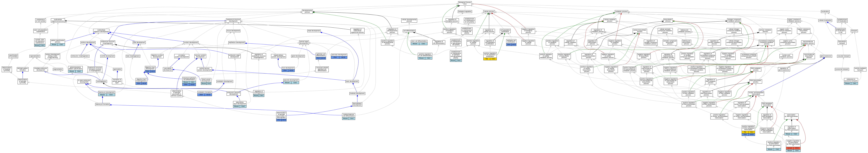Screen dimensions: 868x153
Task: Select the 'cellular process' node
Action: [x=489, y=11]
